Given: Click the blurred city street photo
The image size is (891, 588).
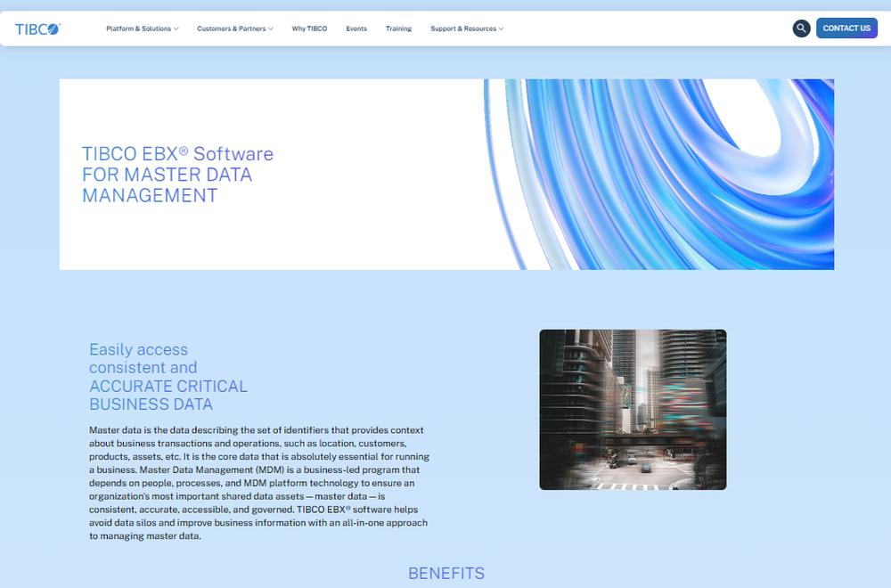Looking at the screenshot, I should click(x=633, y=410).
